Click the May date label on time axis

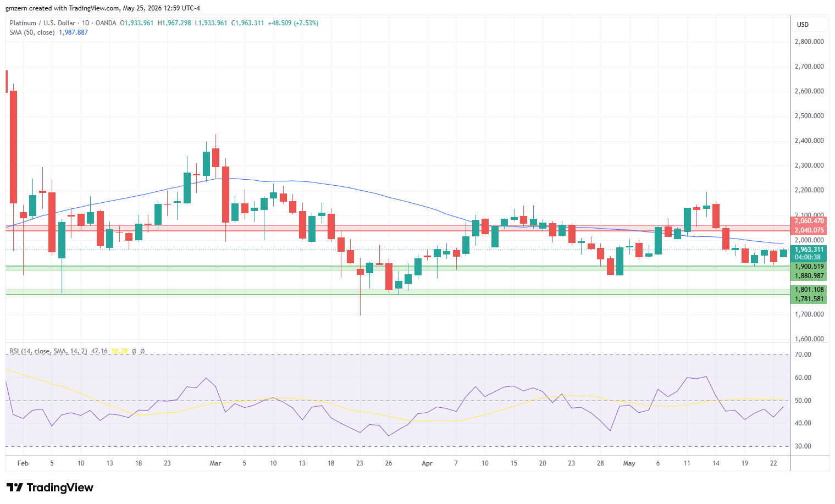click(x=629, y=463)
